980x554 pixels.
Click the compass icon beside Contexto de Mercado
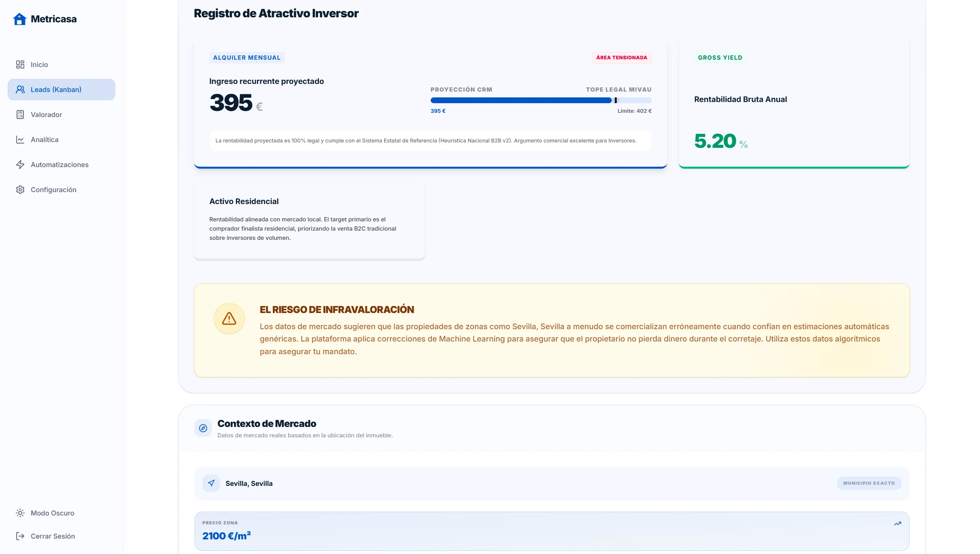pyautogui.click(x=203, y=428)
